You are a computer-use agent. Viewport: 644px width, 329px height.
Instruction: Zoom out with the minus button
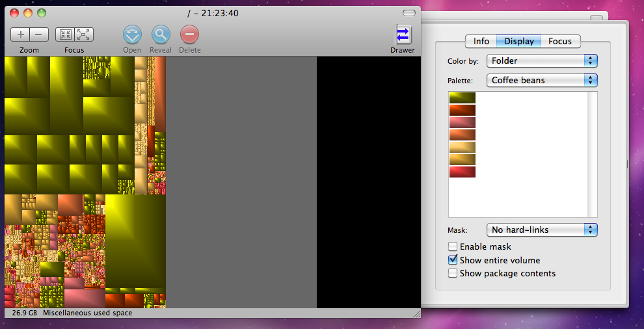pyautogui.click(x=39, y=34)
